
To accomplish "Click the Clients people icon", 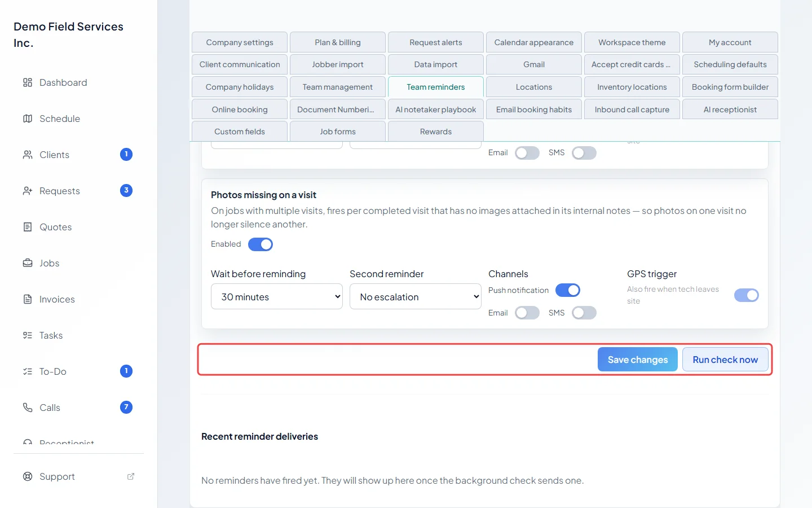I will pyautogui.click(x=28, y=155).
